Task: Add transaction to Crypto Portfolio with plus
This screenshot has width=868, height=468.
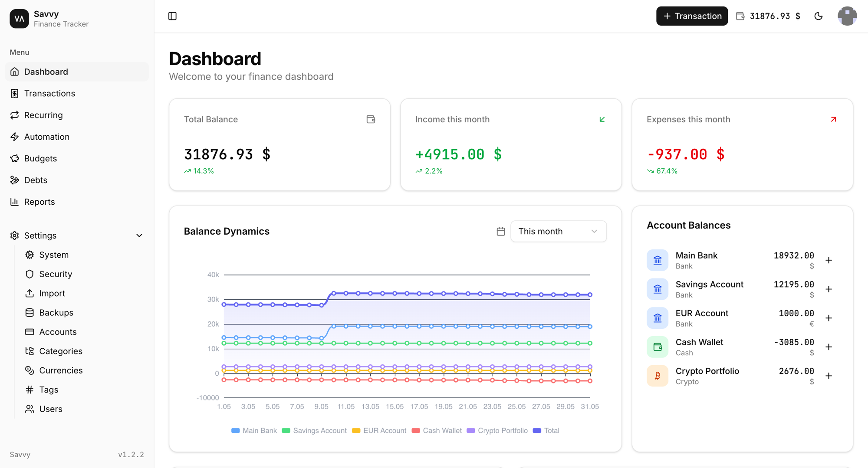Action: (829, 376)
